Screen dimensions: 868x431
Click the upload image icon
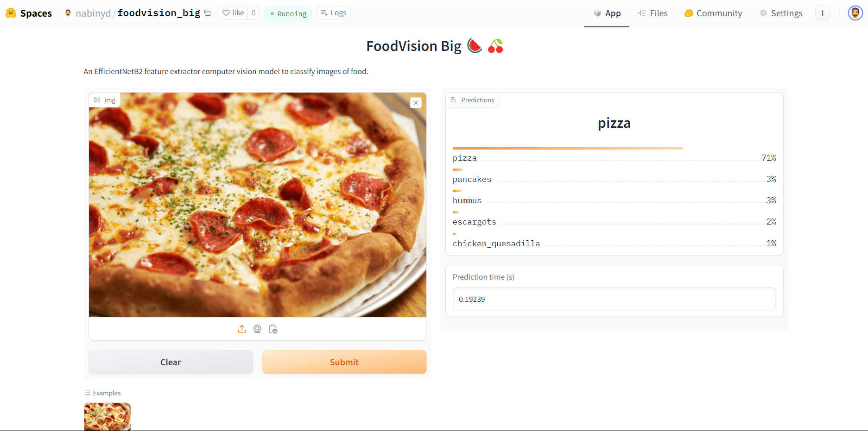click(x=242, y=329)
